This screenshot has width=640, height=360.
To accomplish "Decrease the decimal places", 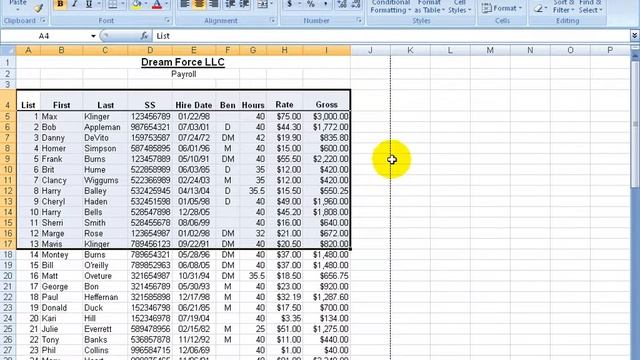I will [x=356, y=4].
